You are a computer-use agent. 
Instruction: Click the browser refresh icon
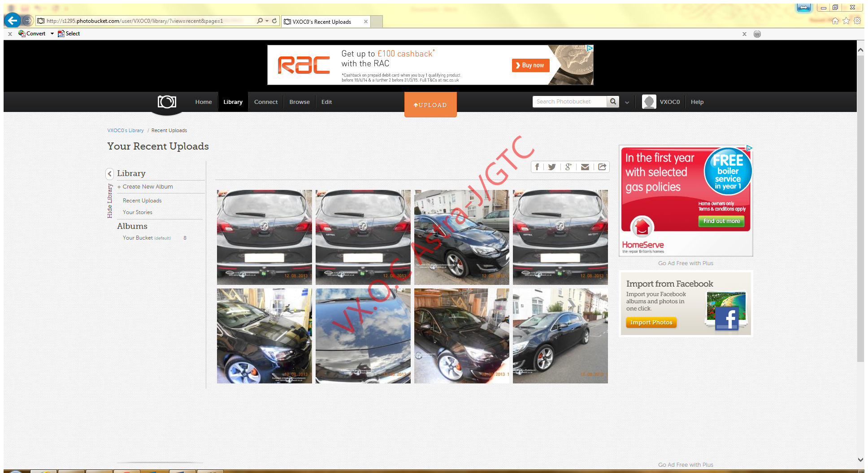(274, 21)
